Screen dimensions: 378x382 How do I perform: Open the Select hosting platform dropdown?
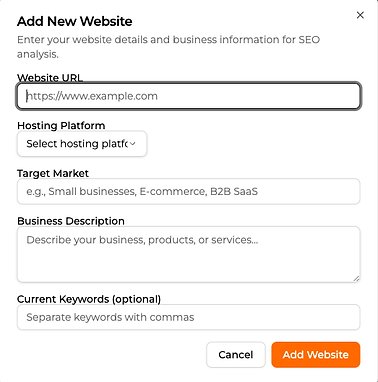point(82,144)
